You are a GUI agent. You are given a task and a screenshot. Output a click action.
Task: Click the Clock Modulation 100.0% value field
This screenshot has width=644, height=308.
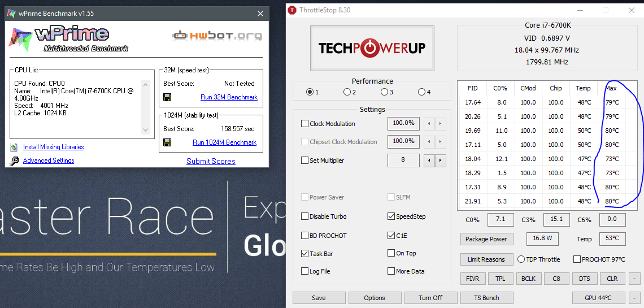click(x=403, y=123)
